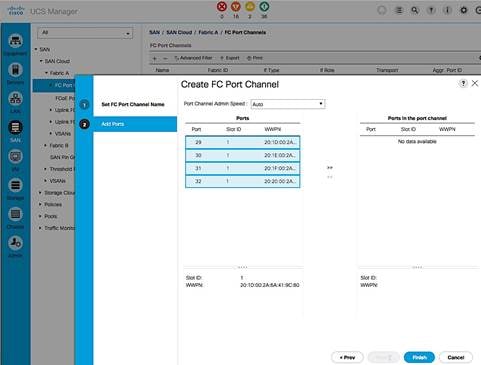Click the plus add icon in the toolbar
The height and width of the screenshot is (365, 481).
point(154,58)
